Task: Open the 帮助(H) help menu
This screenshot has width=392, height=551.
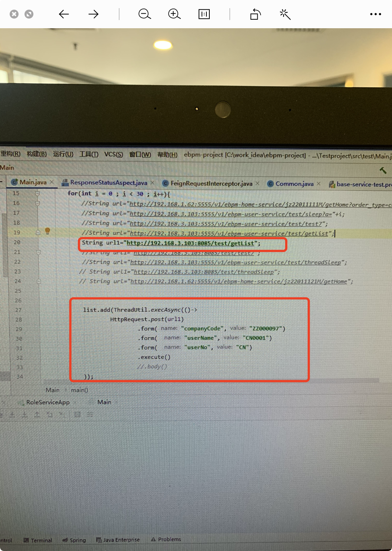Action: [167, 154]
